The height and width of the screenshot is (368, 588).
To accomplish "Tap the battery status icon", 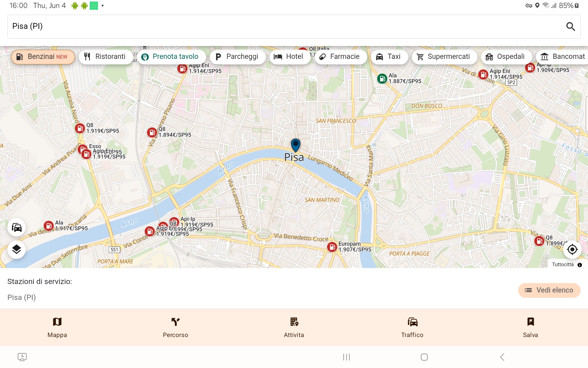I will (577, 6).
